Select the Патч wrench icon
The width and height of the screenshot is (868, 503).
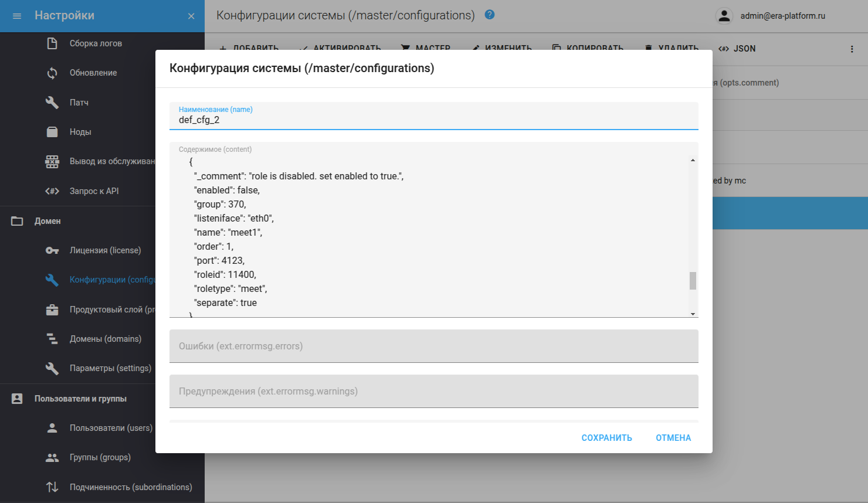pyautogui.click(x=53, y=102)
